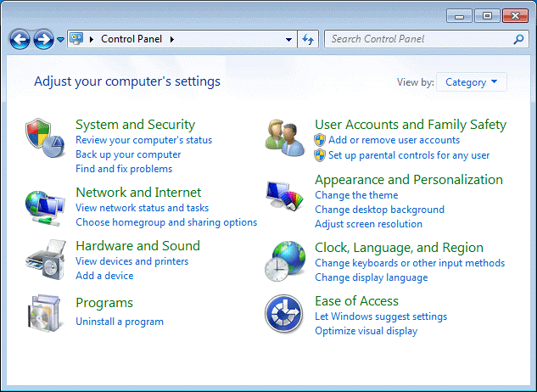Image resolution: width=537 pixels, height=392 pixels.
Task: Open Choose homegroup and sharing options
Action: tap(166, 222)
